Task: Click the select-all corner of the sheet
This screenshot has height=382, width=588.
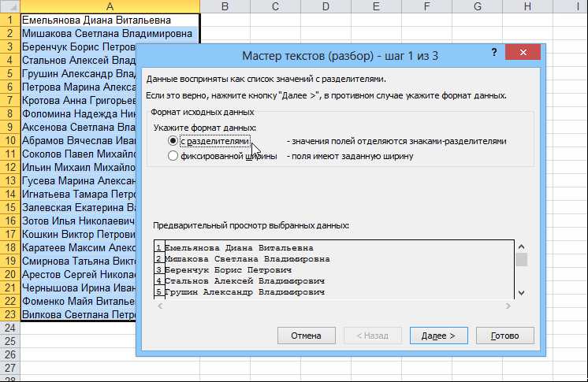Action: pyautogui.click(x=9, y=6)
